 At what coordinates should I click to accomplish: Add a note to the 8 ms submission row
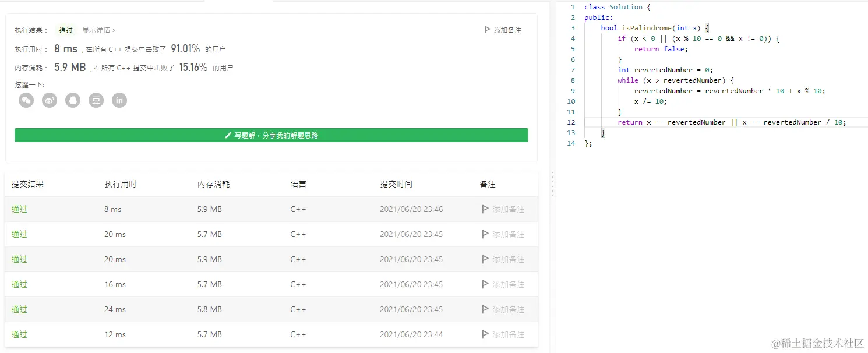(x=503, y=209)
